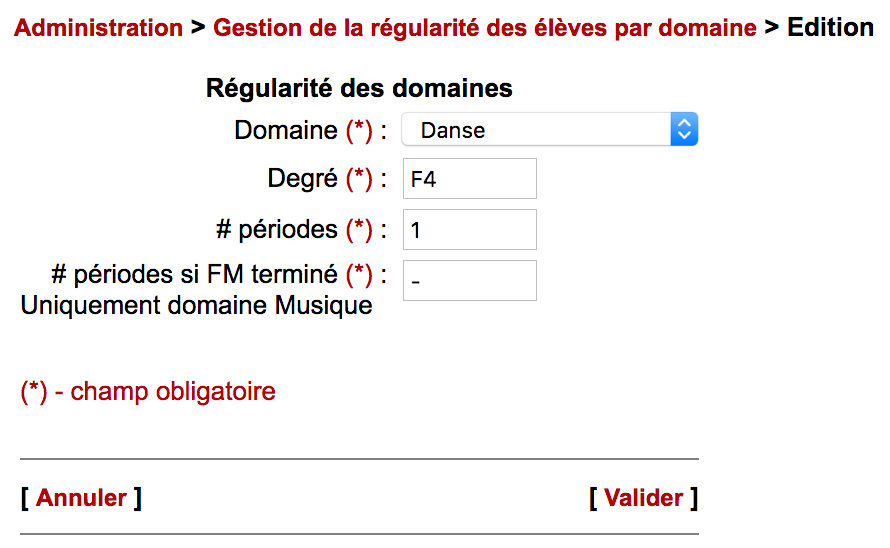Click the red asterisk beside Domaine
The height and width of the screenshot is (548, 890).
(x=359, y=131)
